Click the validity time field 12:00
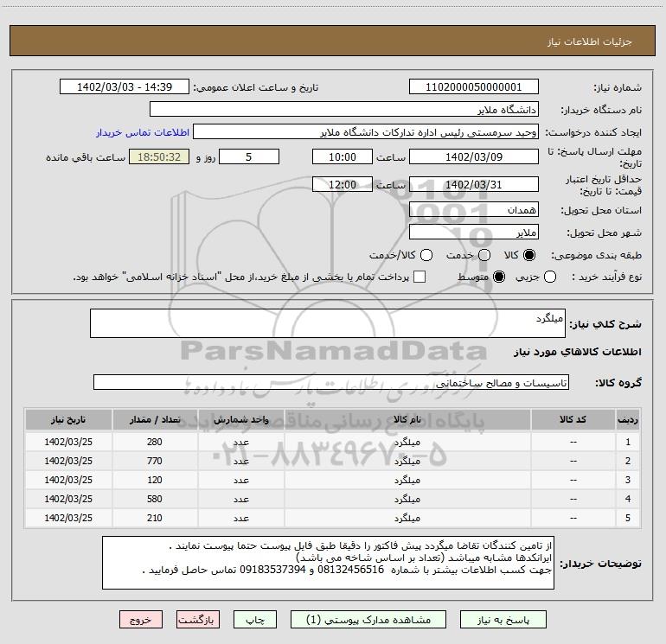The width and height of the screenshot is (666, 644). coord(343,185)
